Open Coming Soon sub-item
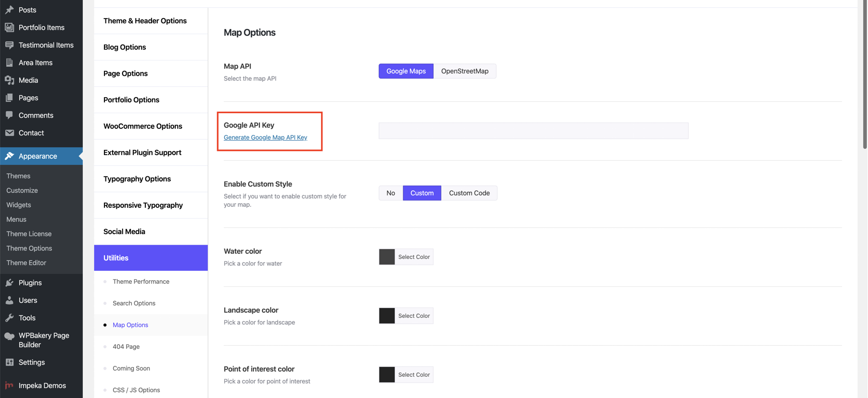 (131, 369)
